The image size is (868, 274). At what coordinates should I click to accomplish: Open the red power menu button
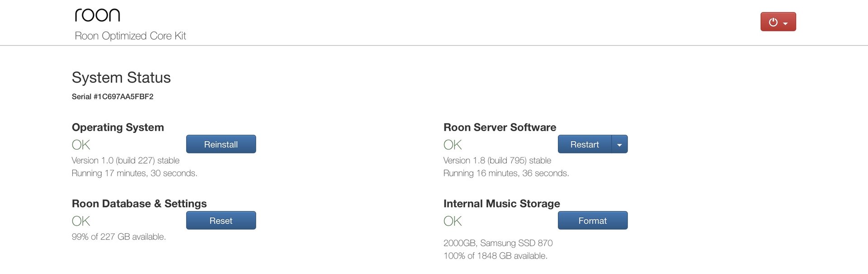coord(778,22)
